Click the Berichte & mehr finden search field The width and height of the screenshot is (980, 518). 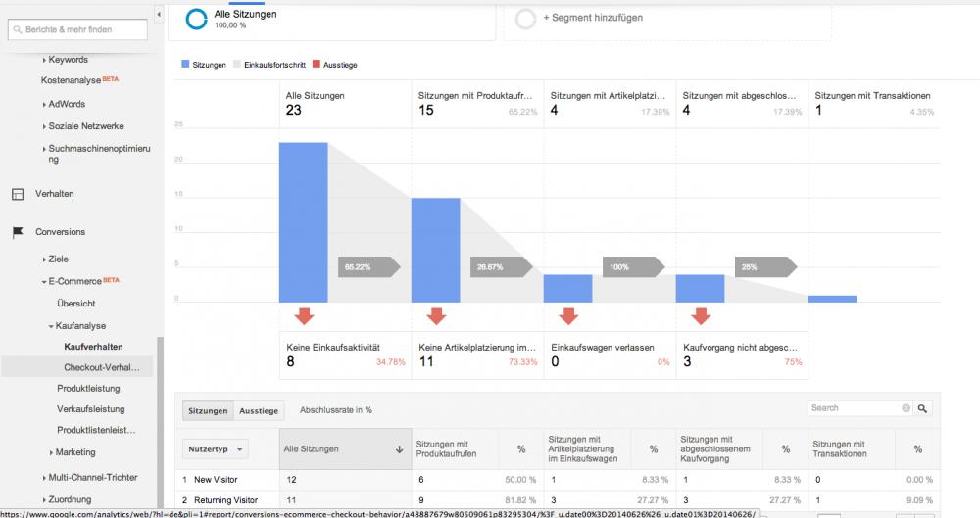[x=77, y=29]
